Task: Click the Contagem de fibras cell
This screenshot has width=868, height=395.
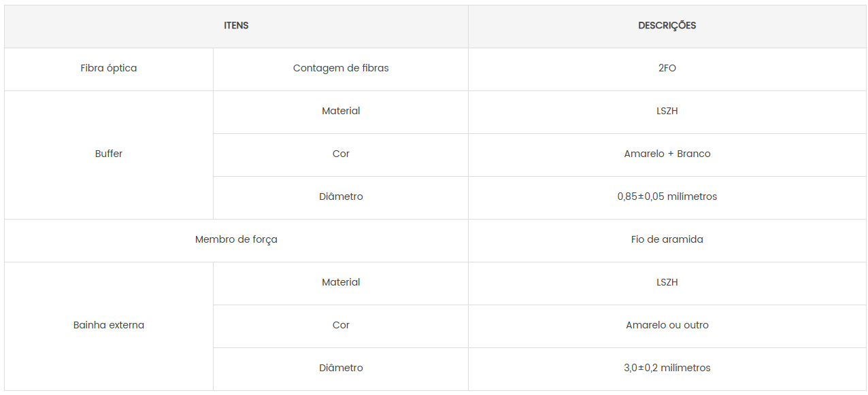Action: pyautogui.click(x=341, y=69)
